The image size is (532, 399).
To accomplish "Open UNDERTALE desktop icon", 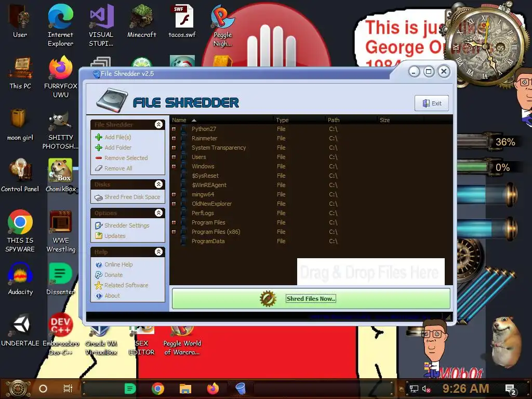I will (x=20, y=330).
